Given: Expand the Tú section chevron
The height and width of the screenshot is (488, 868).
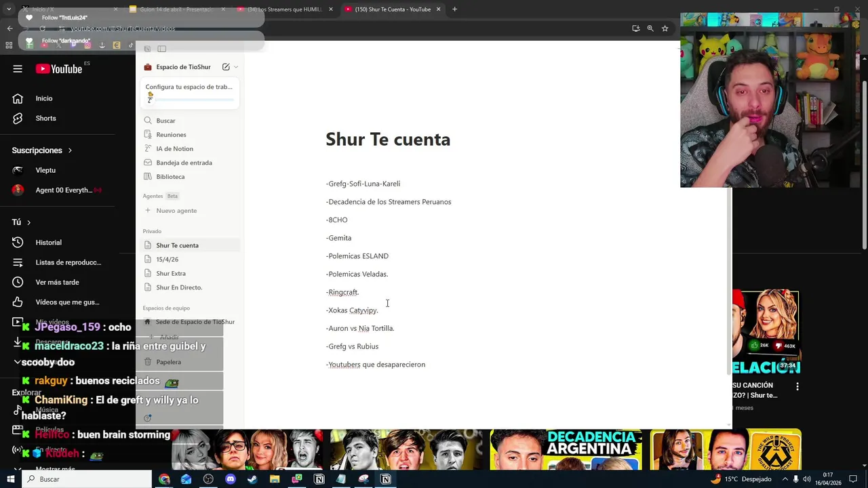Looking at the screenshot, I should tap(28, 222).
